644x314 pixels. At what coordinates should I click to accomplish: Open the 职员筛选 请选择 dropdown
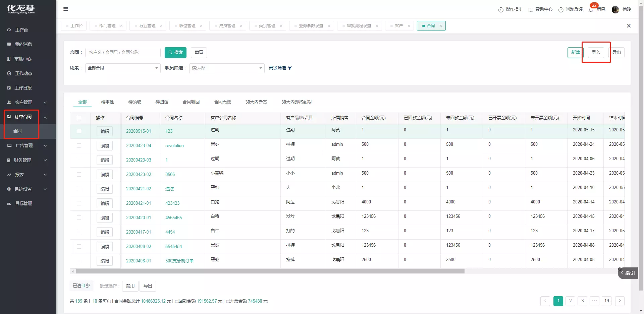[x=227, y=68]
